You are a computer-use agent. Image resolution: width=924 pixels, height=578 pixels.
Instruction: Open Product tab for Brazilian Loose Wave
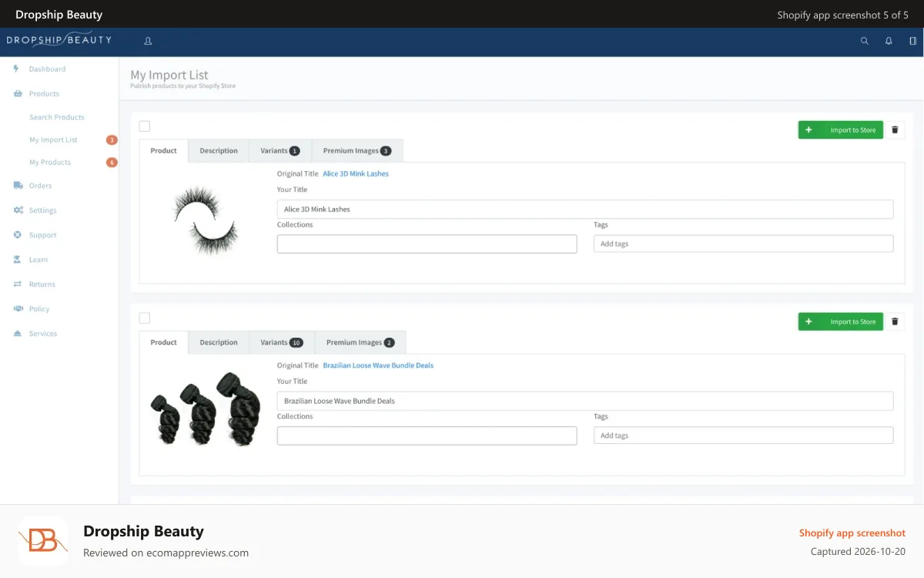tap(163, 342)
